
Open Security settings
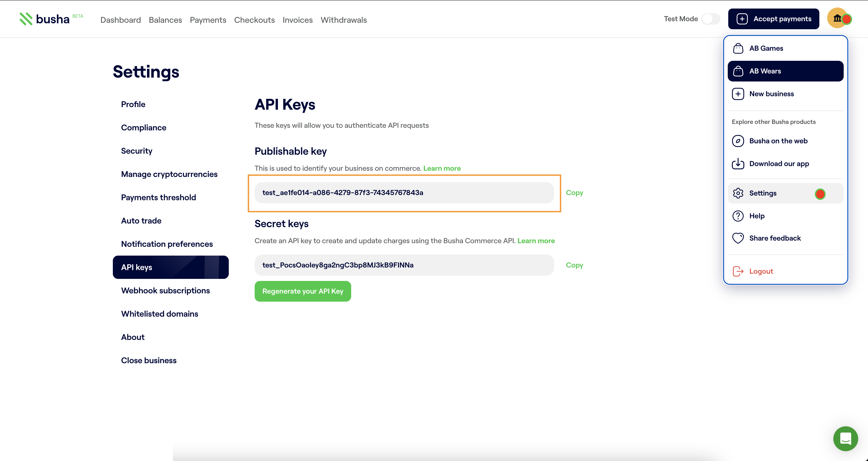(171, 151)
